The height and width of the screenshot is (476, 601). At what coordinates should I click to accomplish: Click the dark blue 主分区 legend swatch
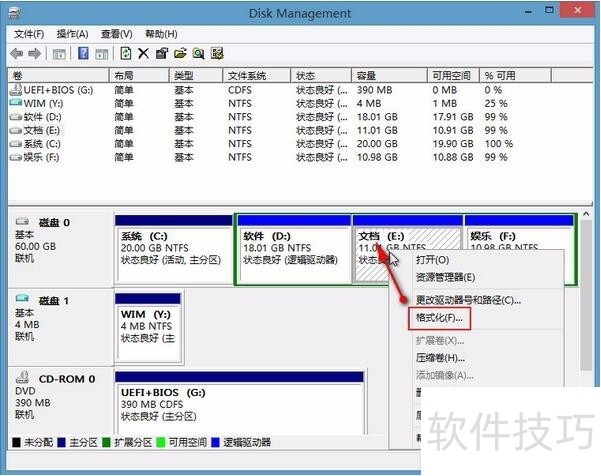(61, 443)
